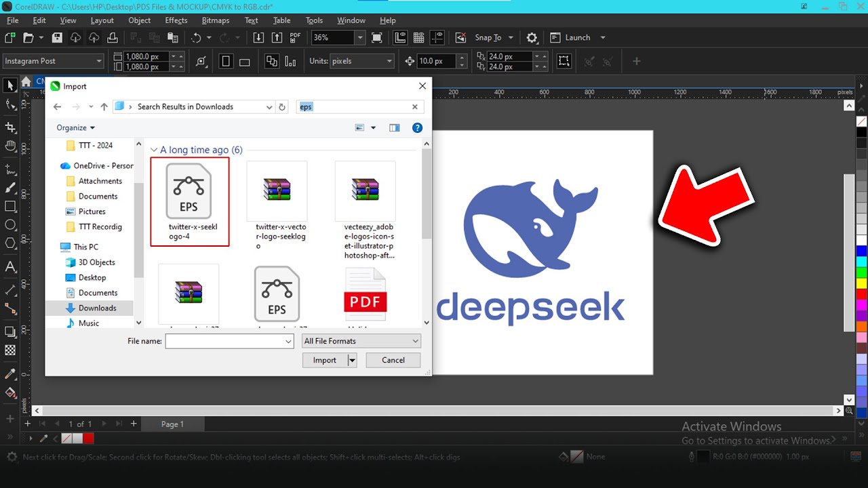The height and width of the screenshot is (488, 868).
Task: Refresh the search results location
Action: coord(283,107)
